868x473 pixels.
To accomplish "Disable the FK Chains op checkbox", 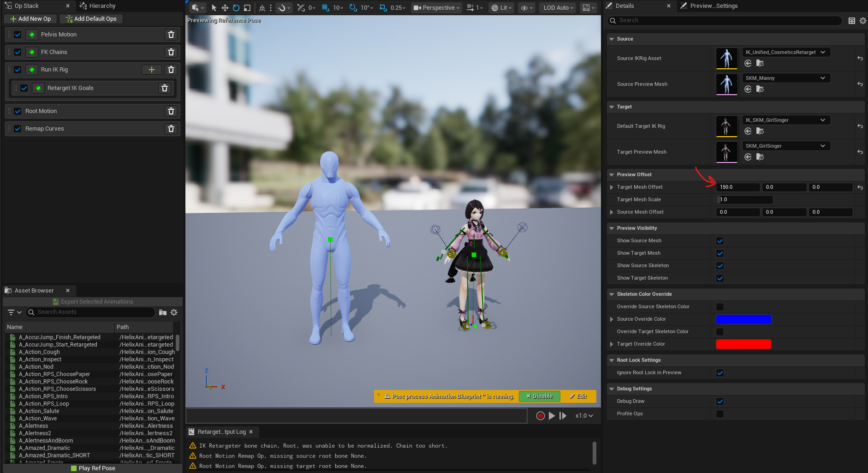I will tap(18, 52).
